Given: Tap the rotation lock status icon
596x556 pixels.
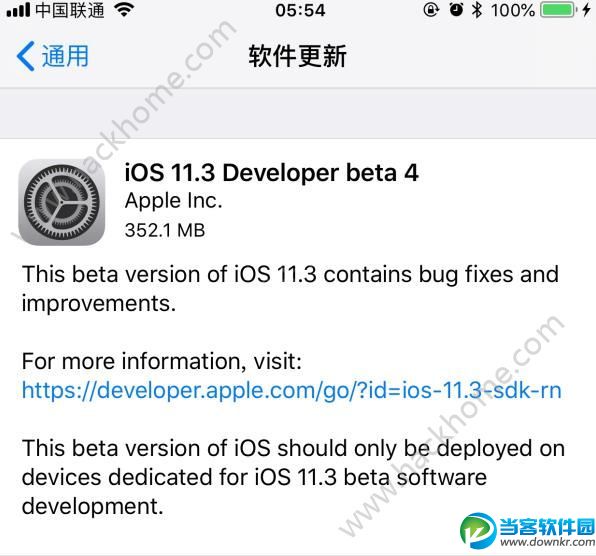Looking at the screenshot, I should click(431, 10).
